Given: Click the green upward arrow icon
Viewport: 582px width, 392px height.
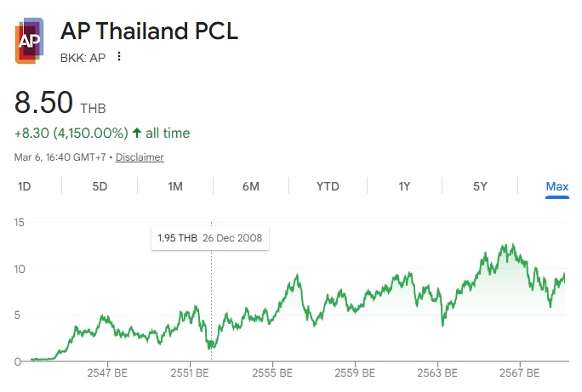Looking at the screenshot, I should [x=136, y=134].
